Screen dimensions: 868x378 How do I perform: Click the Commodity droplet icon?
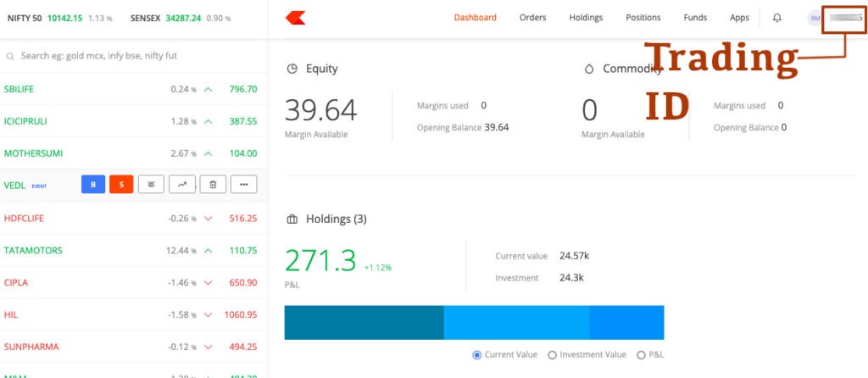[x=589, y=69]
